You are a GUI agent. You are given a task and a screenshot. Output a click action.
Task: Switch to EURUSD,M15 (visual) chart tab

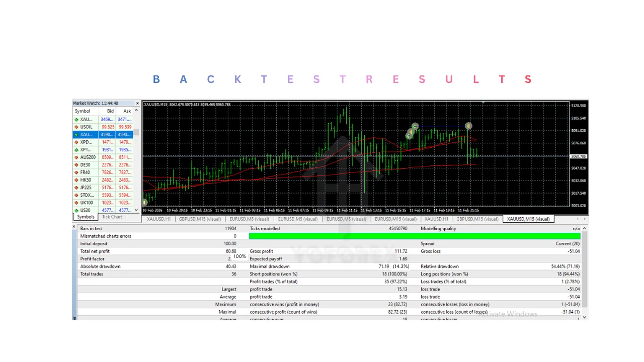395,219
